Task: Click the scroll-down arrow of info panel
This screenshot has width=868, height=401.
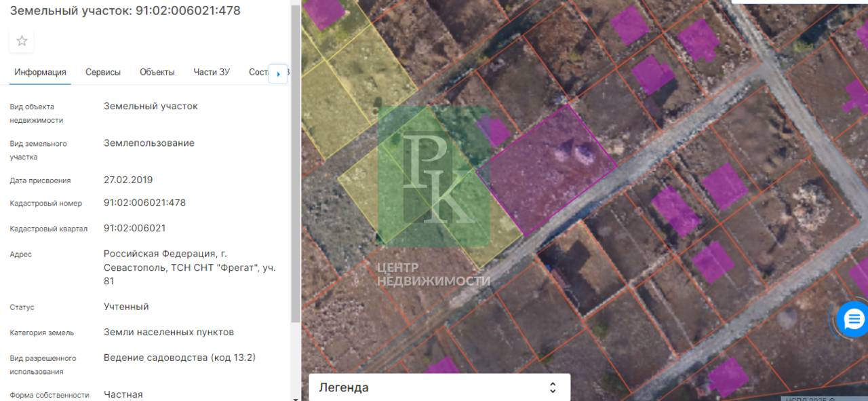Action: click(295, 398)
